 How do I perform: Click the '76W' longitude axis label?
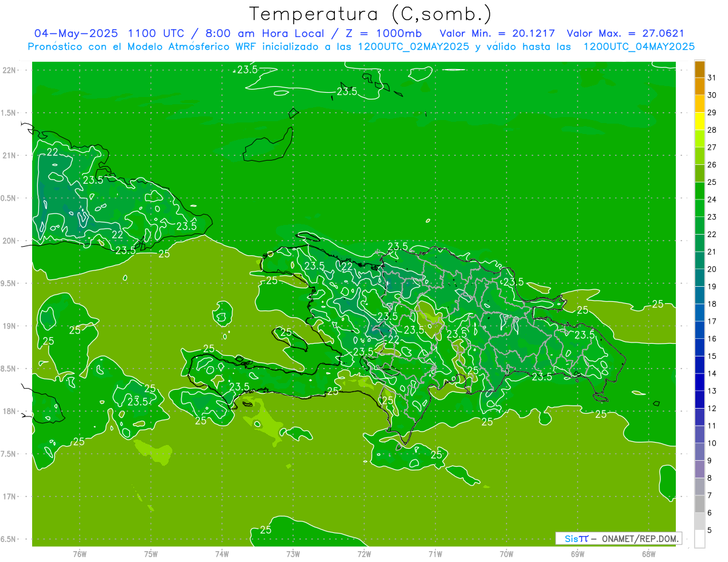coord(79,554)
